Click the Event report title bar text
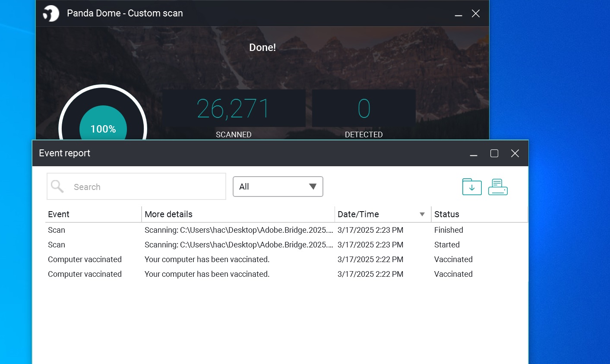The image size is (610, 364). pos(65,153)
